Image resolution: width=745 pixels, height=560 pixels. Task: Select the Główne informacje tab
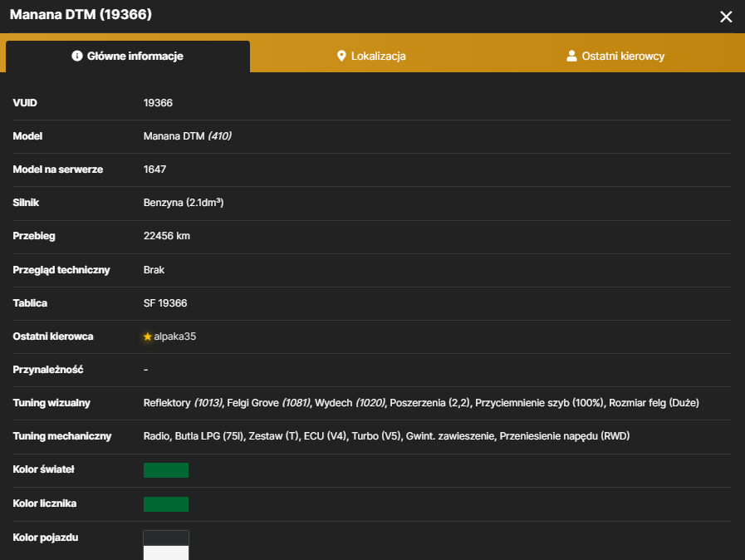[x=128, y=56]
